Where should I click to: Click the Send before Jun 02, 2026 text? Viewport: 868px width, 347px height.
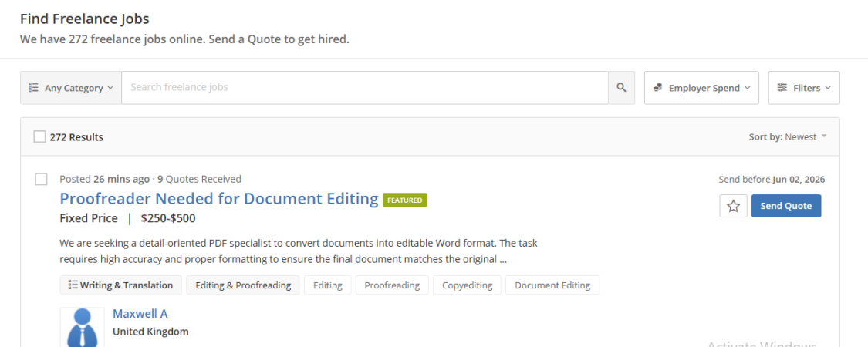tap(772, 180)
